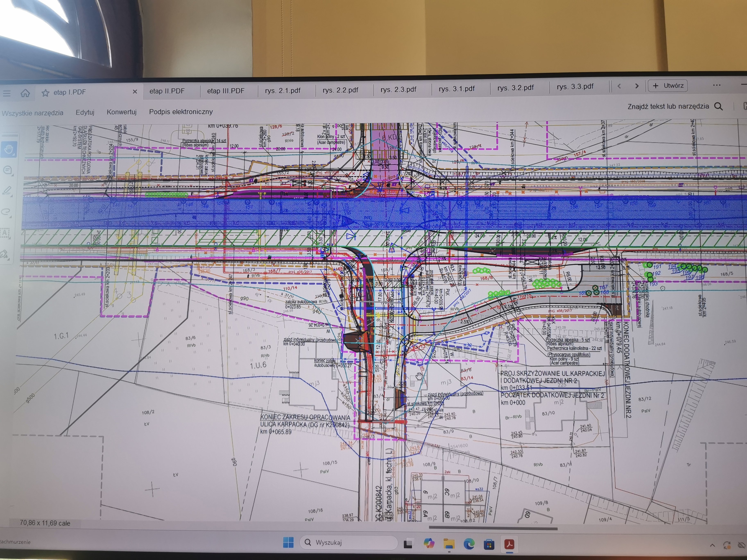Select the Fill and Sign pen tool
The height and width of the screenshot is (560, 747).
[4, 254]
